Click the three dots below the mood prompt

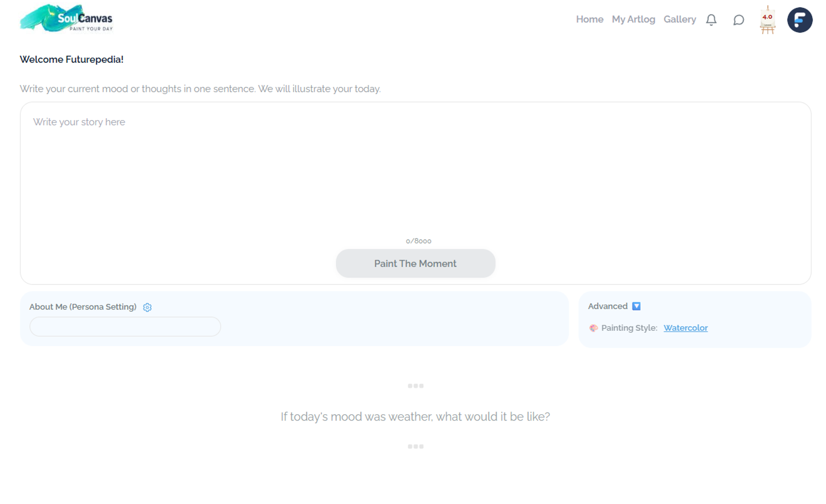point(415,446)
